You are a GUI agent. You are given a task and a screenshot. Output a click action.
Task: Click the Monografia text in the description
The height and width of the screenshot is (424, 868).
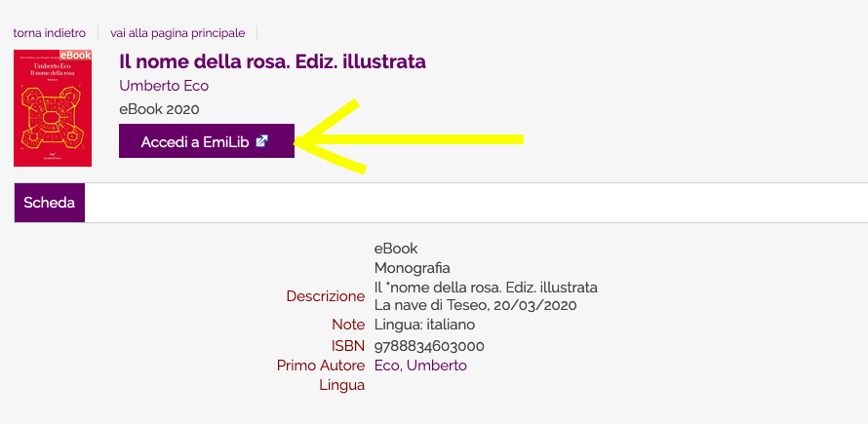pyautogui.click(x=413, y=268)
